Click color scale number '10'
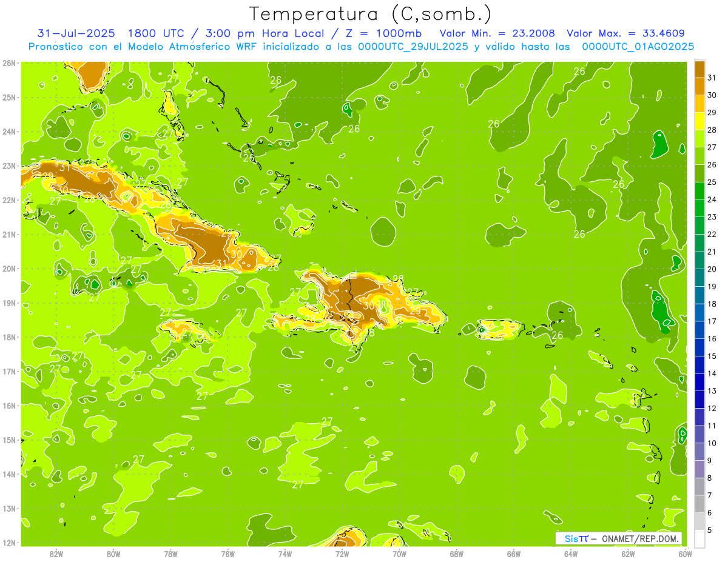Screen dimensions: 728x562 click(713, 443)
